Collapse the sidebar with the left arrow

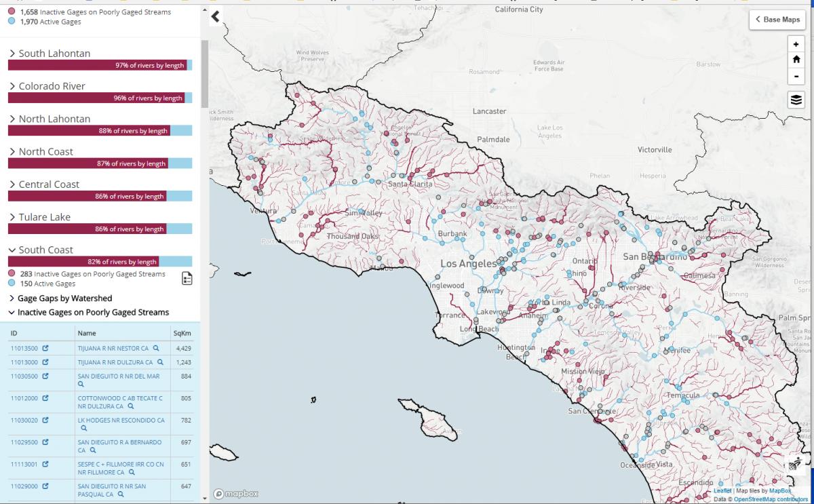pos(216,17)
